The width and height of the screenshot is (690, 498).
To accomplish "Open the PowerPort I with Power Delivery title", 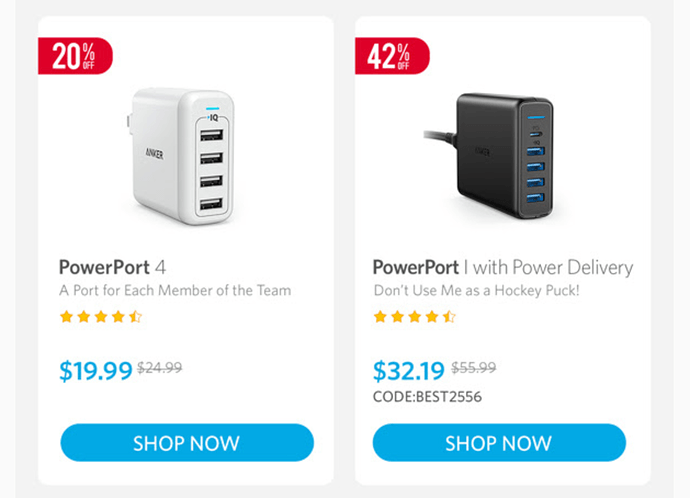I will 503,267.
